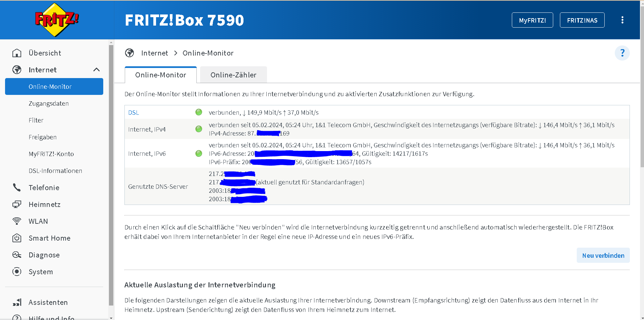Screen dimensions: 644x320
Task: Open Telefonie menu
Action: coord(44,187)
